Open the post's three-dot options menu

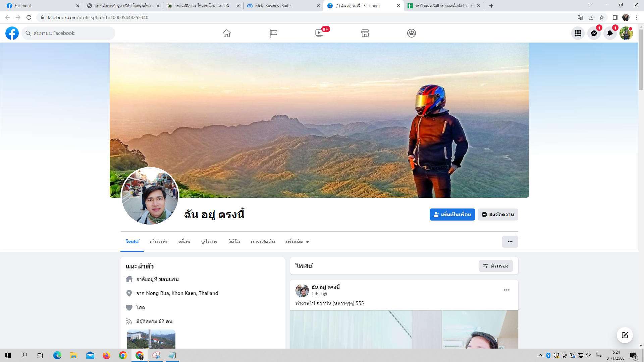click(x=507, y=290)
